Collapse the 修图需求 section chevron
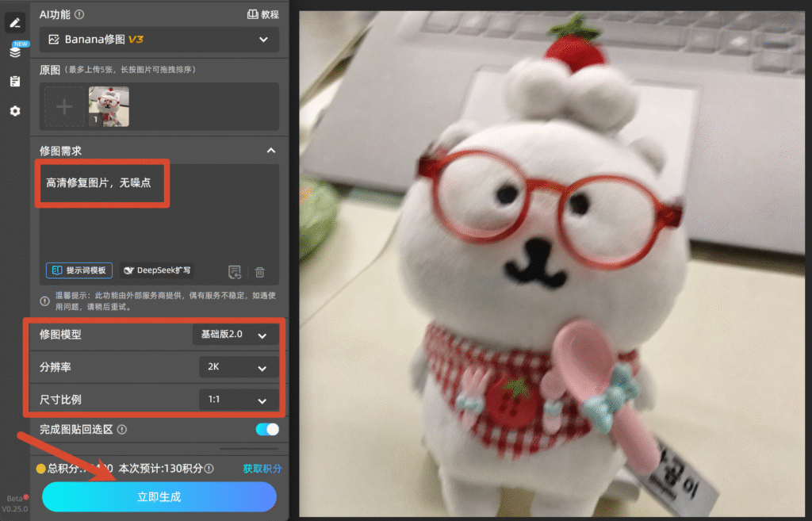812x521 pixels. [x=271, y=151]
